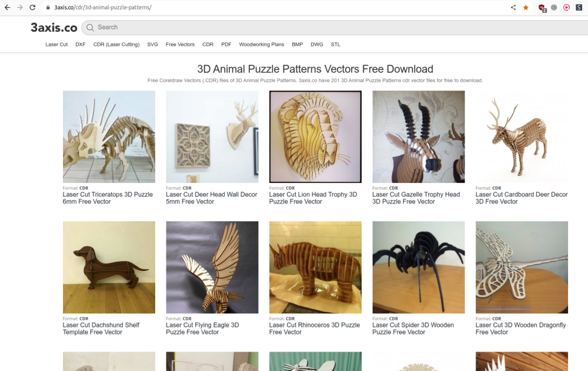The image size is (588, 371).
Task: Open the Woodworking Plans category
Action: [x=262, y=45]
